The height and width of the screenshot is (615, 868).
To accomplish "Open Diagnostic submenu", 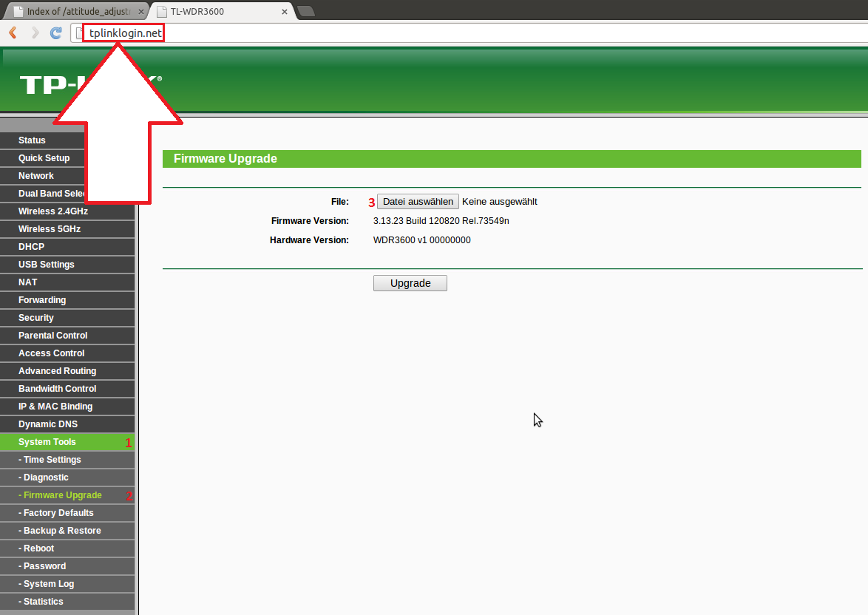I will (x=67, y=478).
